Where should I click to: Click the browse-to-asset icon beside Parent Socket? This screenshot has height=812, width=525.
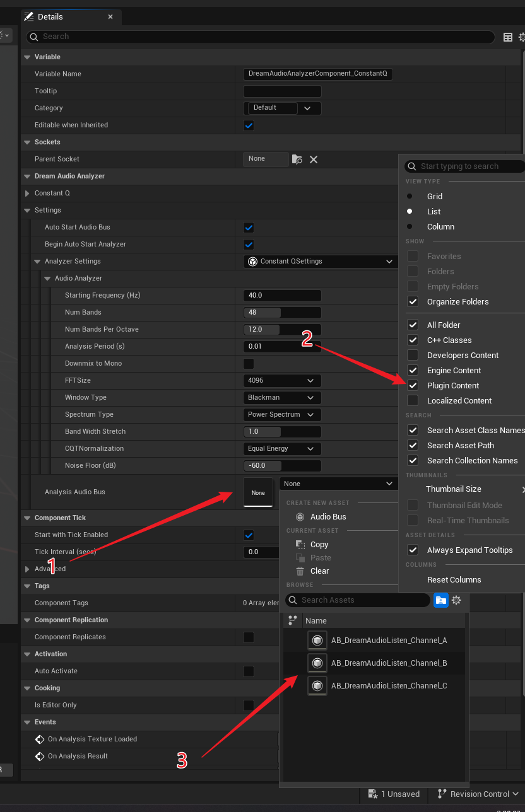297,159
